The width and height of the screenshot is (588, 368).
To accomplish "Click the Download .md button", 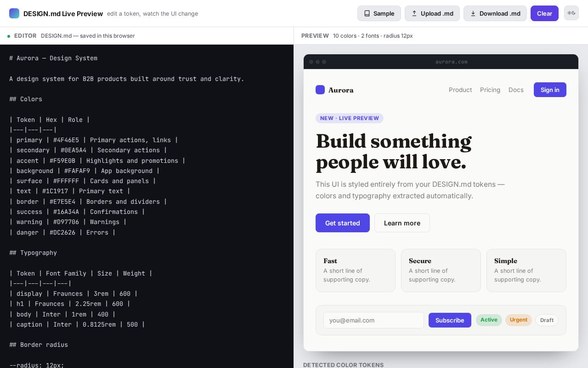I will click(495, 13).
